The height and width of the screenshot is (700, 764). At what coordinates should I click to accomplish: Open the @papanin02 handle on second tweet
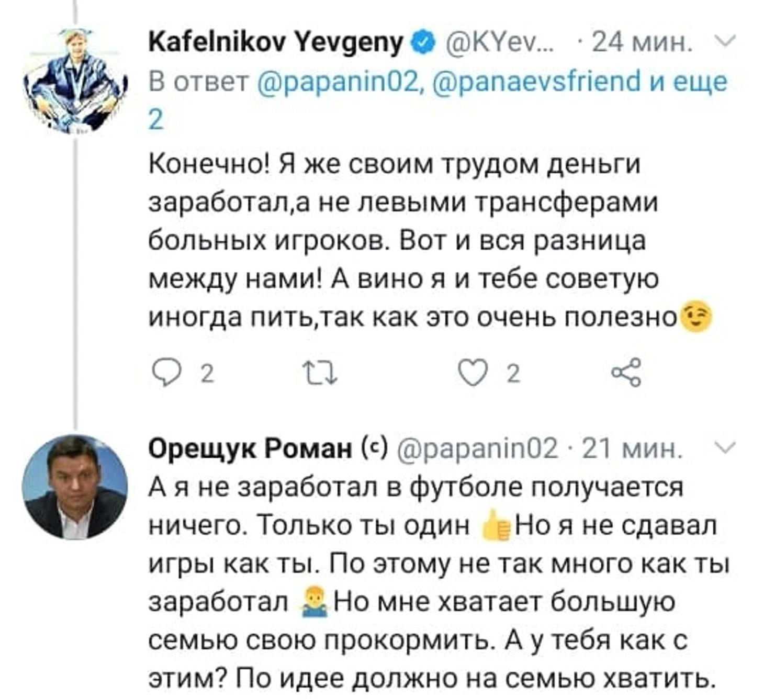478,448
